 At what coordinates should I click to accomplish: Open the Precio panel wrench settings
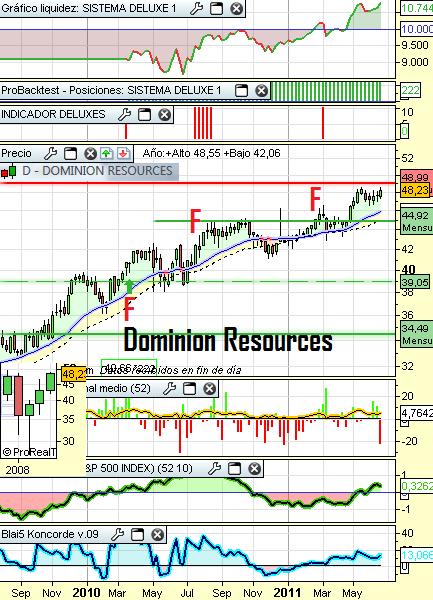click(x=50, y=154)
